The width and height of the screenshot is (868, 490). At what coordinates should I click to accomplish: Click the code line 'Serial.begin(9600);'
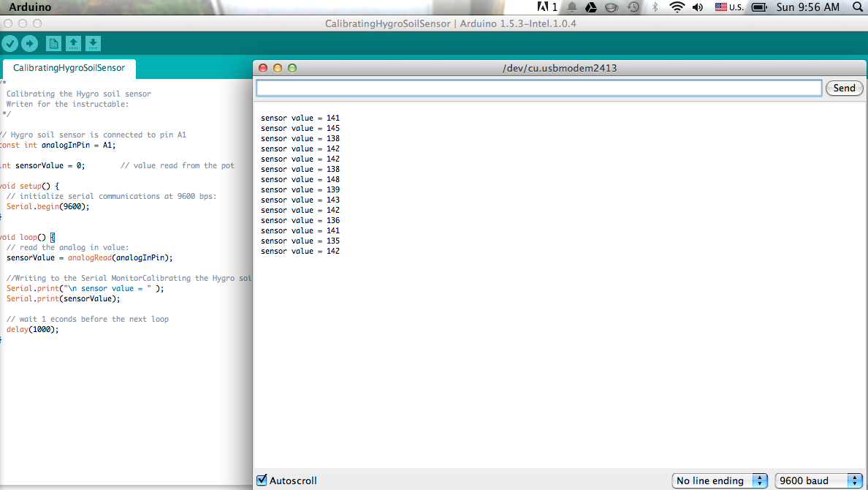[x=47, y=207]
